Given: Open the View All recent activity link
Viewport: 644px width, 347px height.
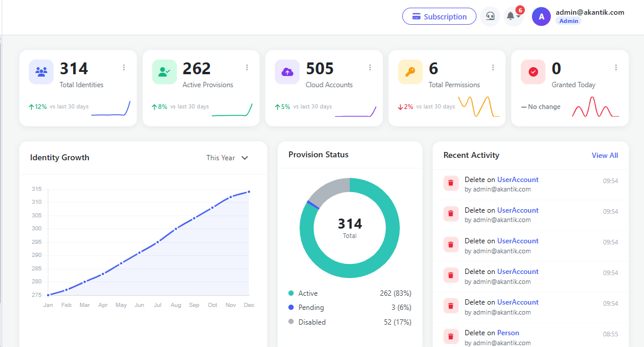Looking at the screenshot, I should 604,156.
